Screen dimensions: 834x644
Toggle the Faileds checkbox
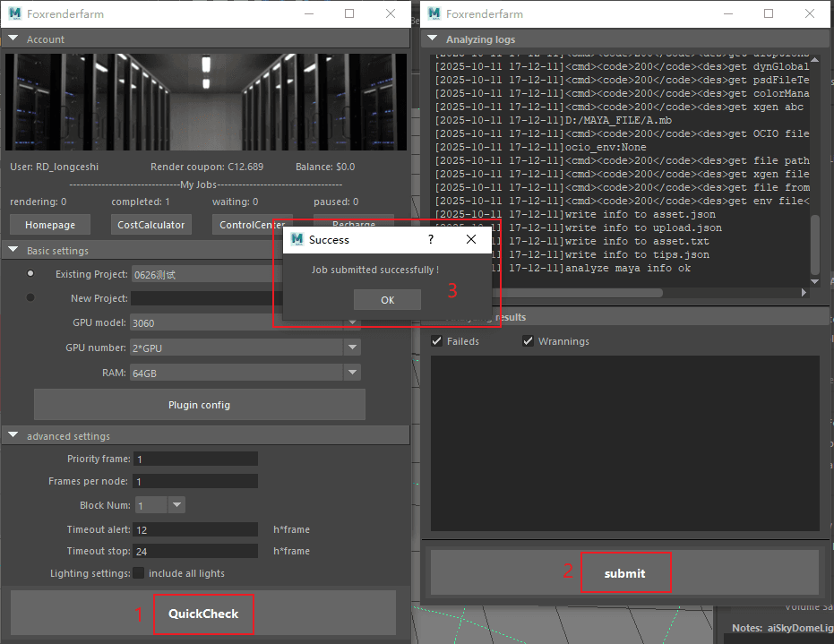click(437, 341)
